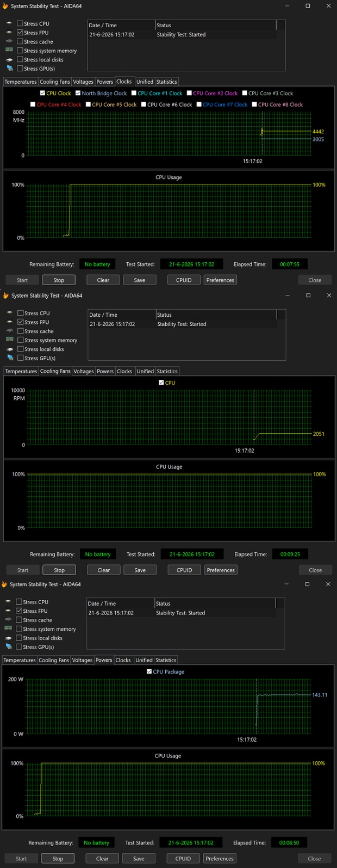Click the system memory icon in the Powers window
The height and width of the screenshot is (868, 337).
pyautogui.click(x=9, y=629)
